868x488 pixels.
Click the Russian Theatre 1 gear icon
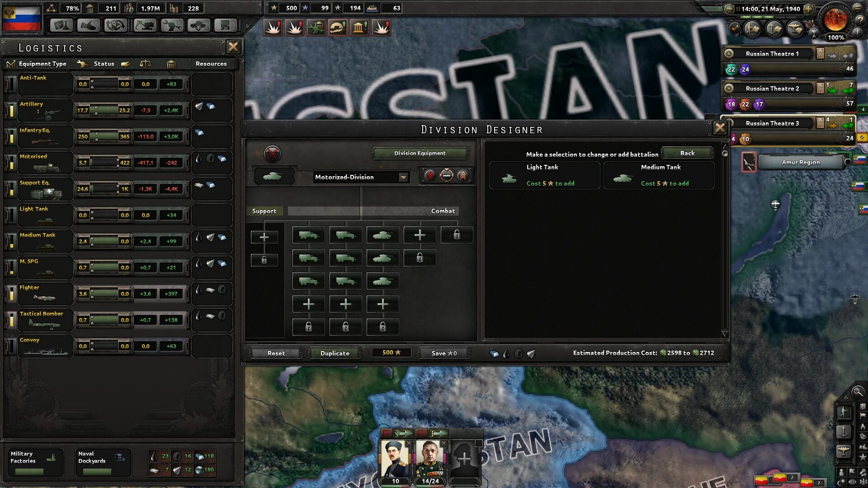[x=729, y=54]
